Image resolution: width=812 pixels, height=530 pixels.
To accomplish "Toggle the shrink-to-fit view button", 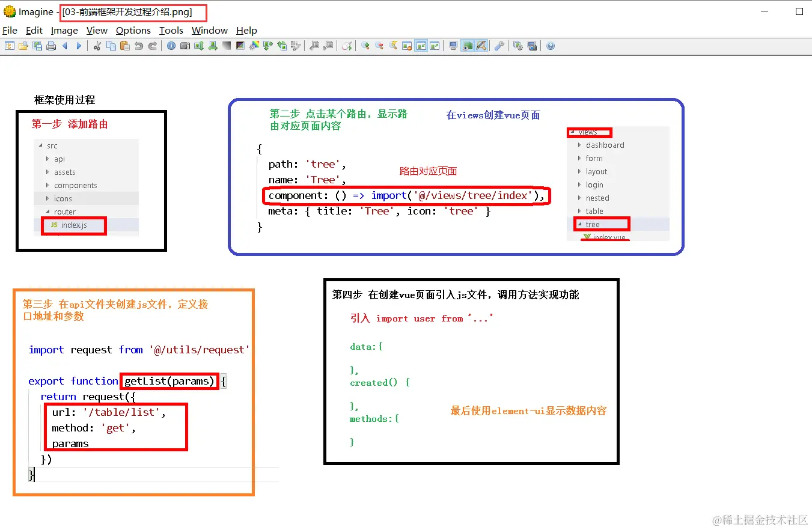I will (x=421, y=46).
